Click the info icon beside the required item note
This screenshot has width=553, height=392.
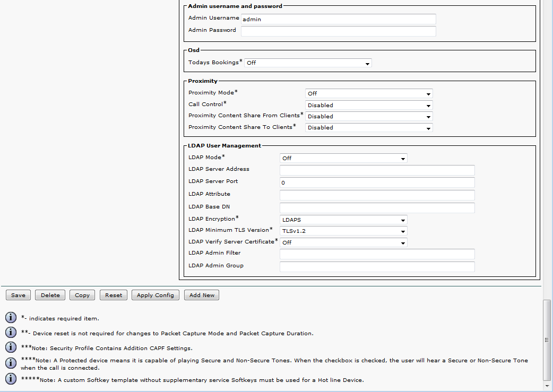(x=11, y=318)
